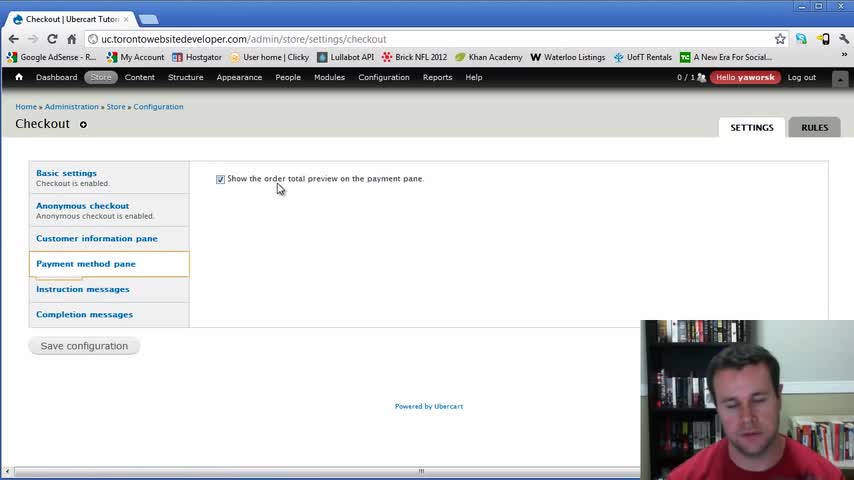Click the Save configuration button
Viewport: 854px width, 480px height.
pyautogui.click(x=84, y=346)
